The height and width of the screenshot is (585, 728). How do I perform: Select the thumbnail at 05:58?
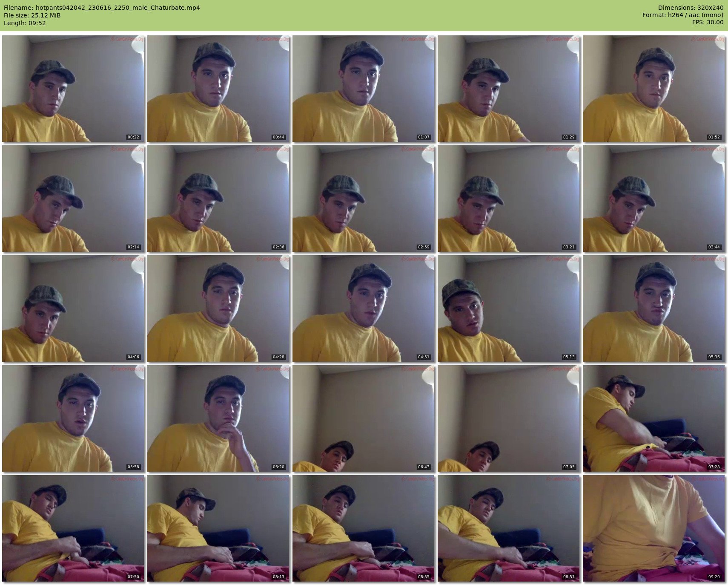pos(73,418)
